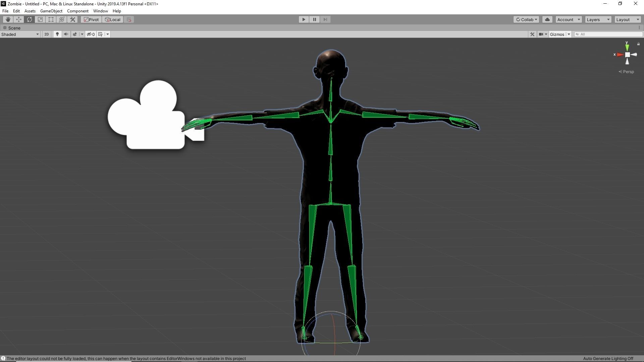
Task: Switch the Persp projection label
Action: pos(627,72)
